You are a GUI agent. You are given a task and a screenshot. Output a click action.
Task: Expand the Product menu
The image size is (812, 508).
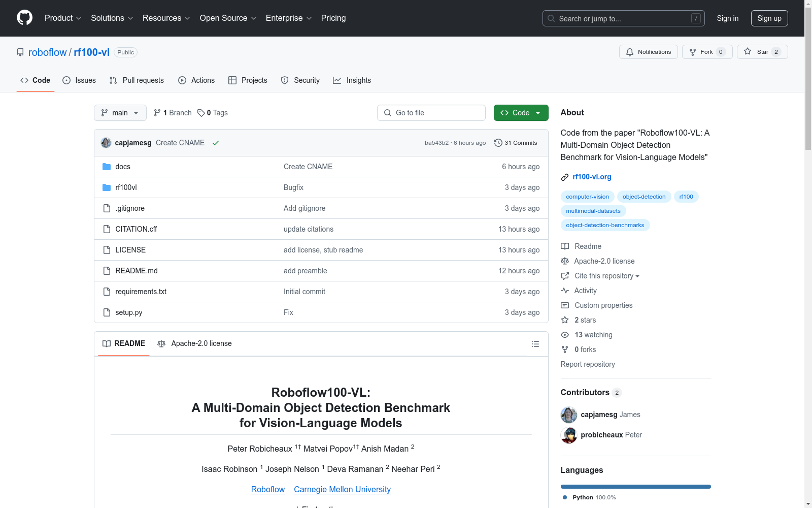pos(63,18)
